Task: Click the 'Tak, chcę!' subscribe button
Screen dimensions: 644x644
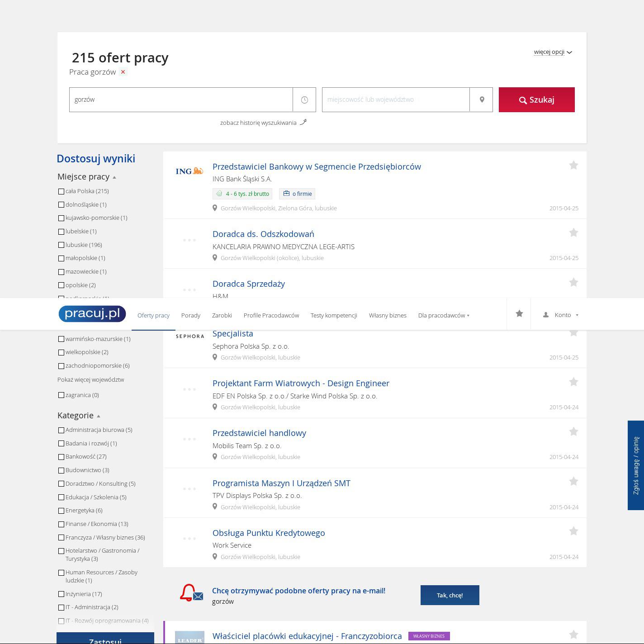Action: tap(450, 595)
